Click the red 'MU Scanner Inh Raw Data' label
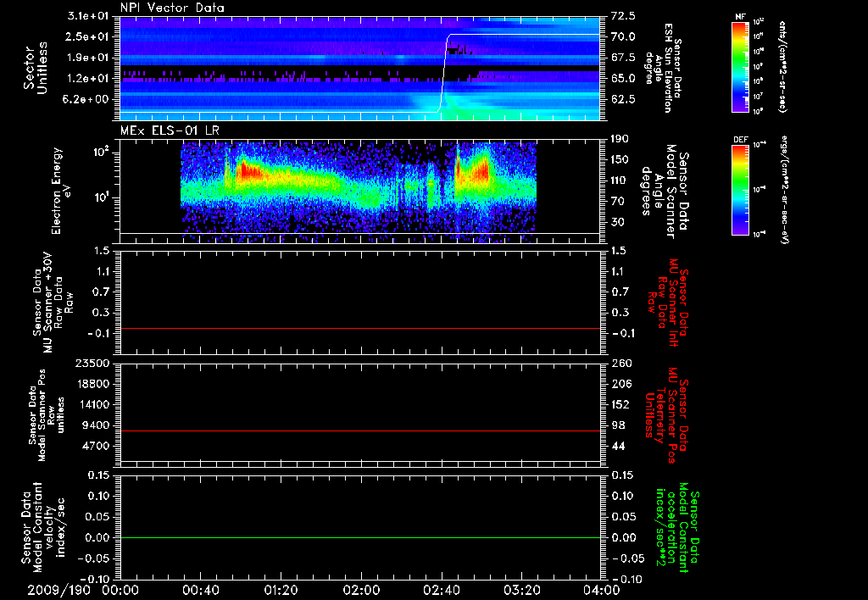The image size is (868, 600). (667, 303)
